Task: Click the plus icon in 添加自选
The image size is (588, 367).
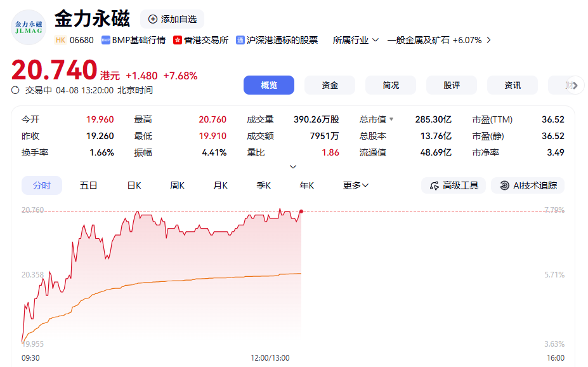Action: pos(154,19)
